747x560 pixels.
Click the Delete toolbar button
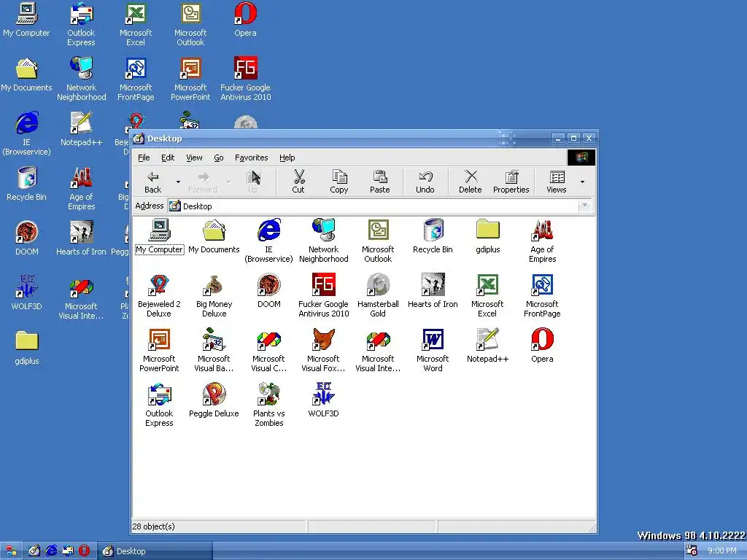pyautogui.click(x=471, y=182)
